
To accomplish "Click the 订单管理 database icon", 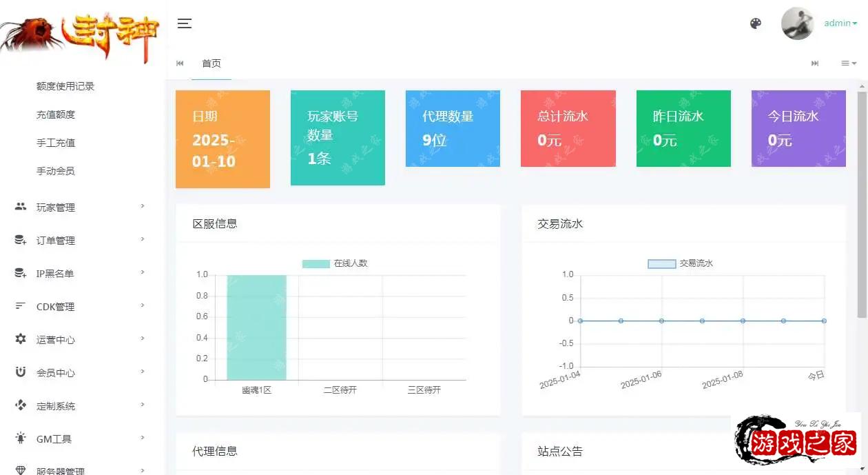I will pos(21,240).
